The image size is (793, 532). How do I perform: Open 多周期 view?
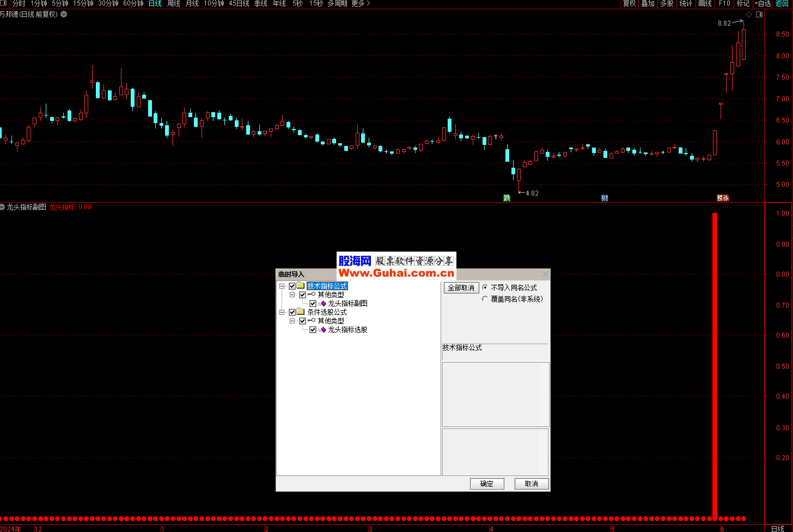point(337,3)
